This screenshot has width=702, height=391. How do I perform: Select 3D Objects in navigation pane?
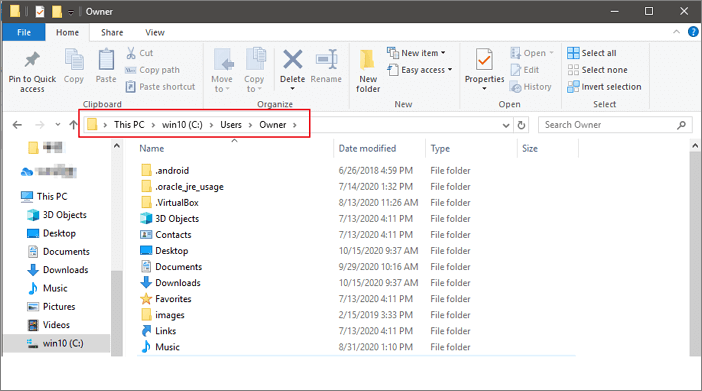(x=56, y=215)
